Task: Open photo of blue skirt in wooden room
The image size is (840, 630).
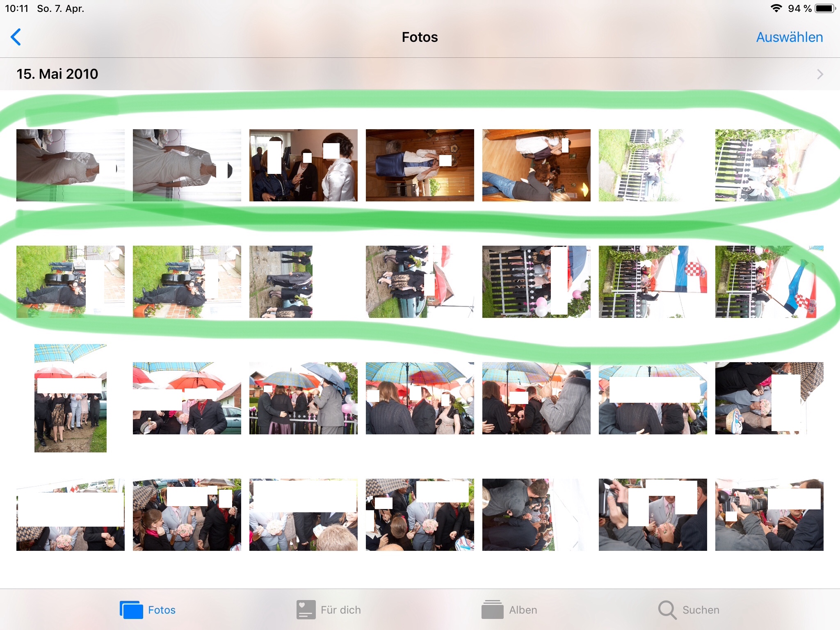Action: click(x=420, y=165)
